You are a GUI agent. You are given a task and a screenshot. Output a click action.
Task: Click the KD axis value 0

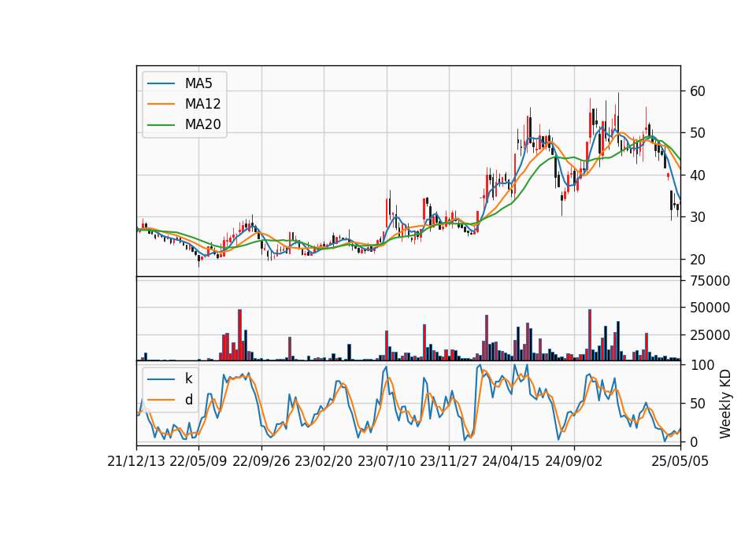694,441
